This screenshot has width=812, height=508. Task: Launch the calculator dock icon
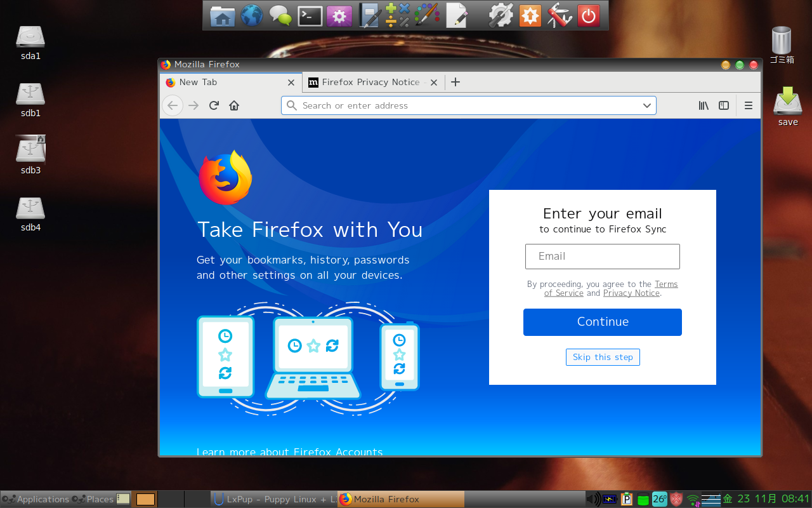(398, 15)
